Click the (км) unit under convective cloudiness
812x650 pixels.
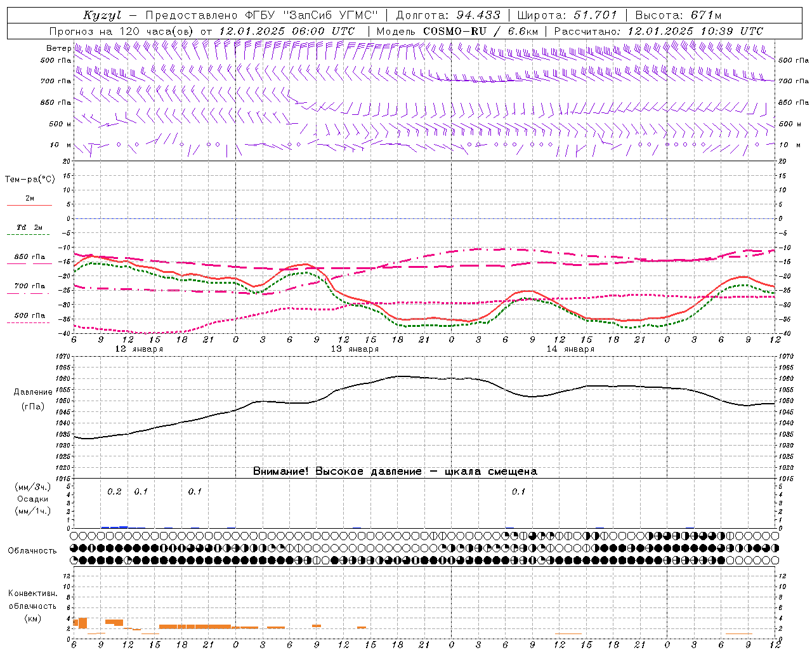[x=32, y=618]
